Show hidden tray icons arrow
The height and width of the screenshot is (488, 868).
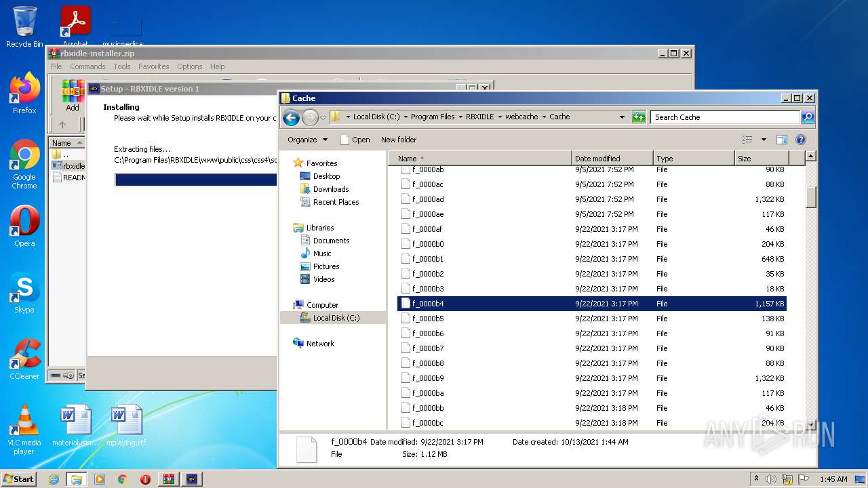pyautogui.click(x=756, y=479)
